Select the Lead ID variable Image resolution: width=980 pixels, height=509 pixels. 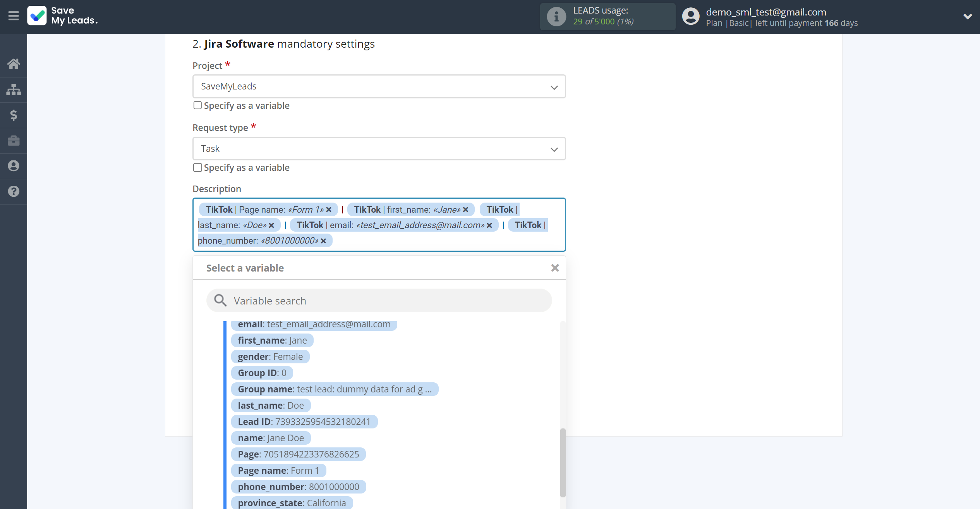click(x=304, y=422)
